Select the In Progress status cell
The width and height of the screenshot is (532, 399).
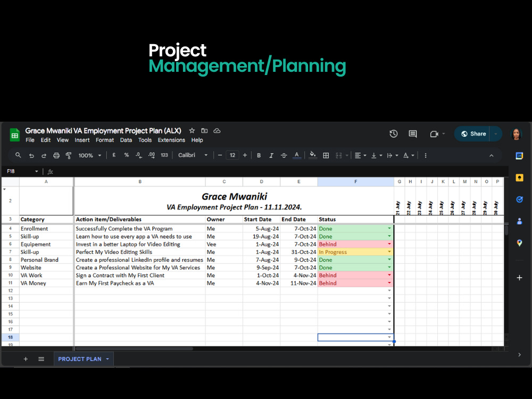[x=355, y=252]
